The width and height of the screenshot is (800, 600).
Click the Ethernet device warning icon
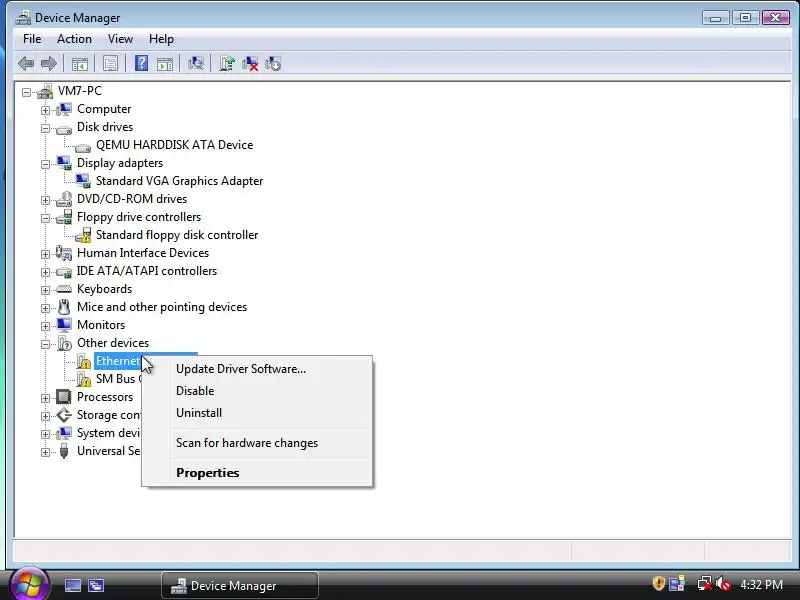point(84,361)
